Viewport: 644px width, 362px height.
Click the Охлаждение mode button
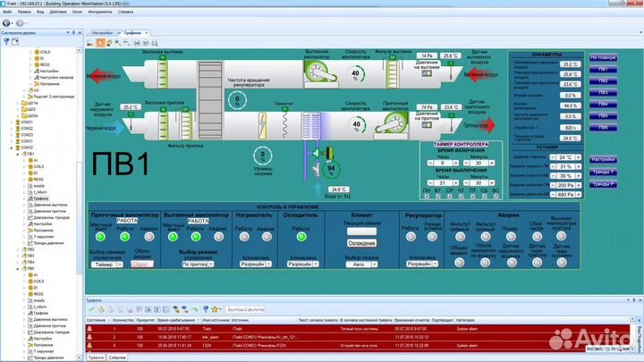click(361, 242)
